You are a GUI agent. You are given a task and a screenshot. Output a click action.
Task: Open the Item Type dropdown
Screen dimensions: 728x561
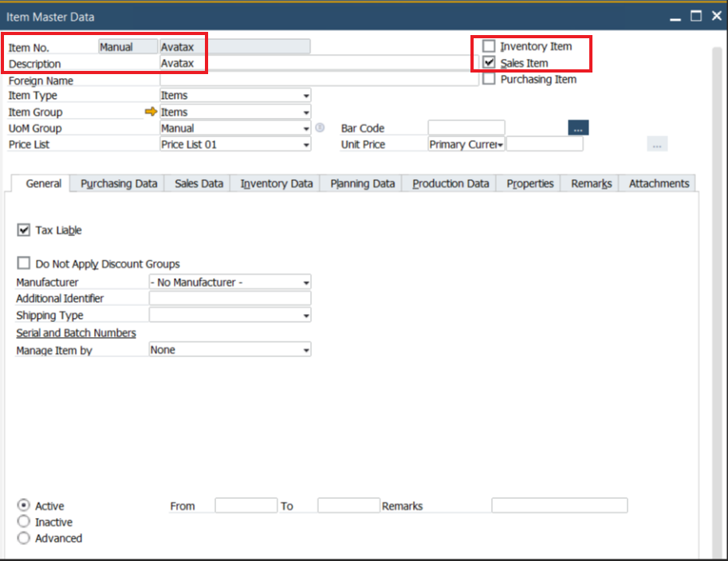point(235,95)
